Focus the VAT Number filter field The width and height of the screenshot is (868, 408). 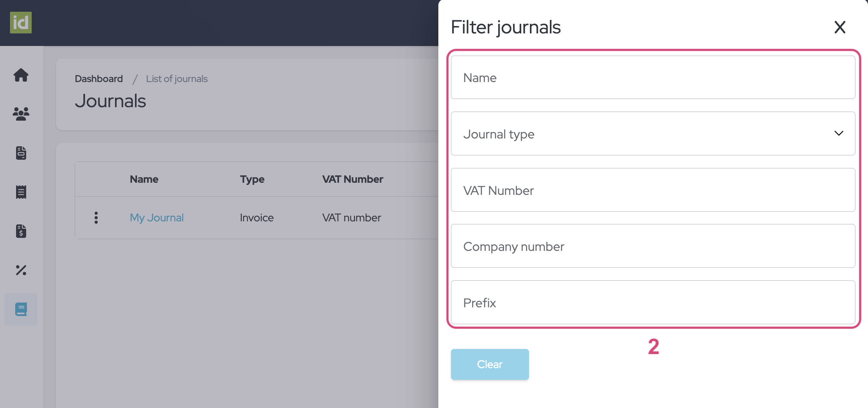(652, 190)
